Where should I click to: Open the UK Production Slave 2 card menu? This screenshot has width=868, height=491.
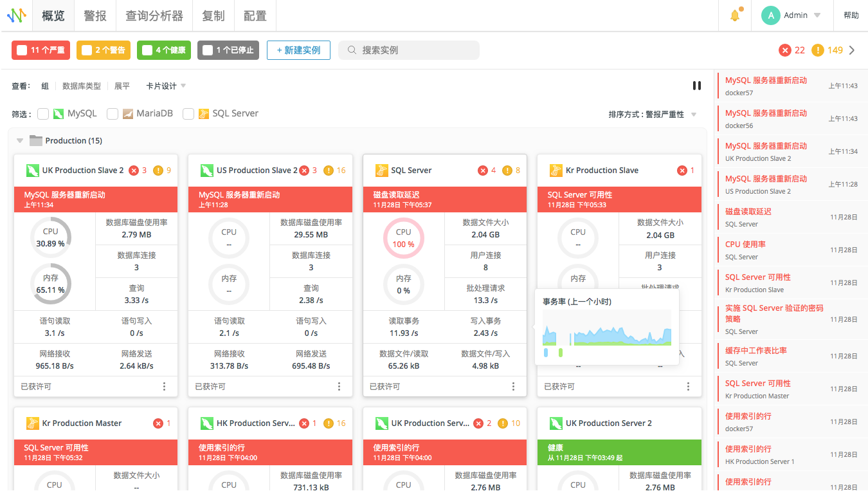(x=165, y=386)
